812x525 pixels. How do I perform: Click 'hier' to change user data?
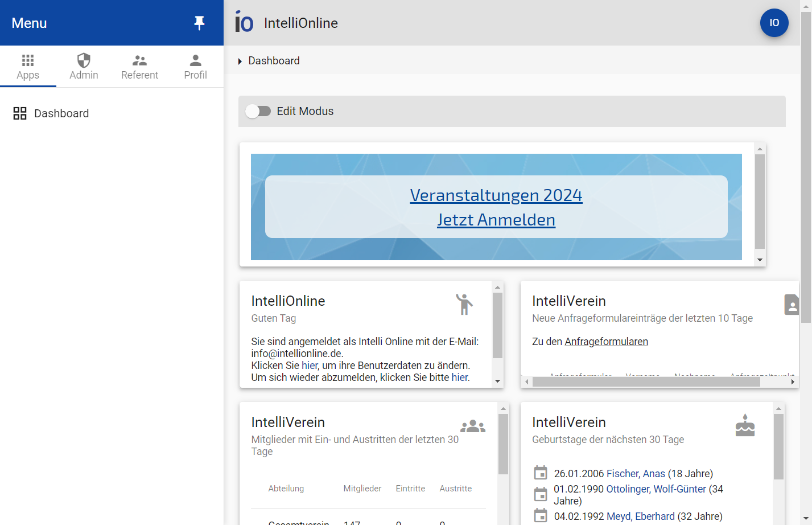click(310, 366)
